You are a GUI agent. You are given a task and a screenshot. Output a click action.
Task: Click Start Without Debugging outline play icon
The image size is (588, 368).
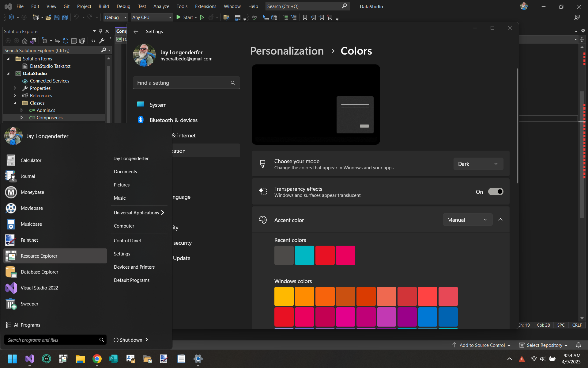202,17
